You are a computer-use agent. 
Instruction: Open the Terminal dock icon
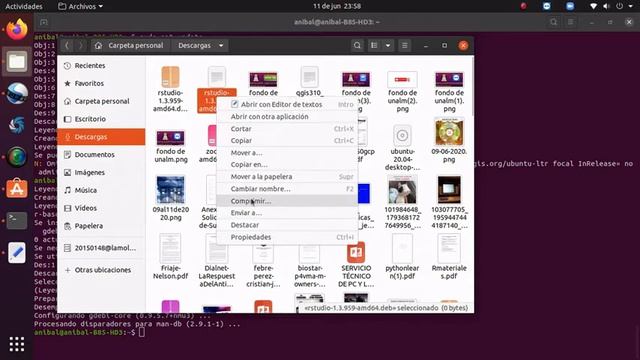pyautogui.click(x=17, y=221)
